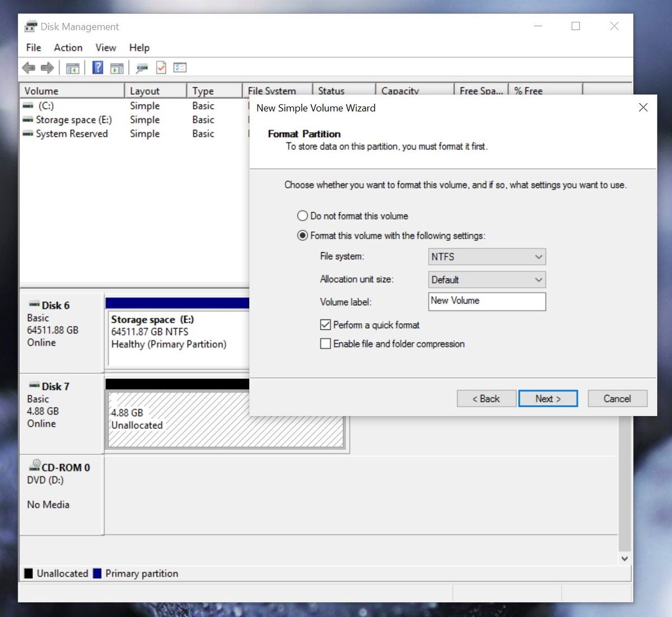Open the File system NTFS dropdown
672x617 pixels.
[487, 257]
